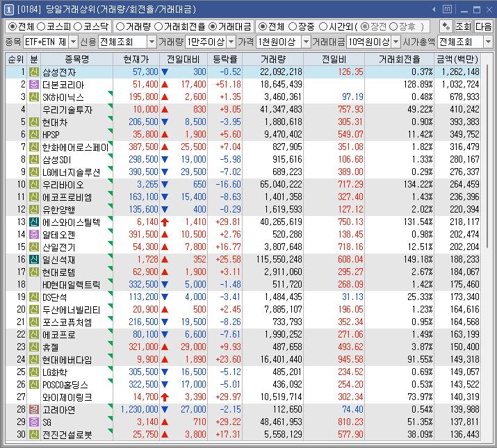Image resolution: width=497 pixels, height=448 pixels.
Task: Select the 더본코리아 stock name
Action: [63, 85]
